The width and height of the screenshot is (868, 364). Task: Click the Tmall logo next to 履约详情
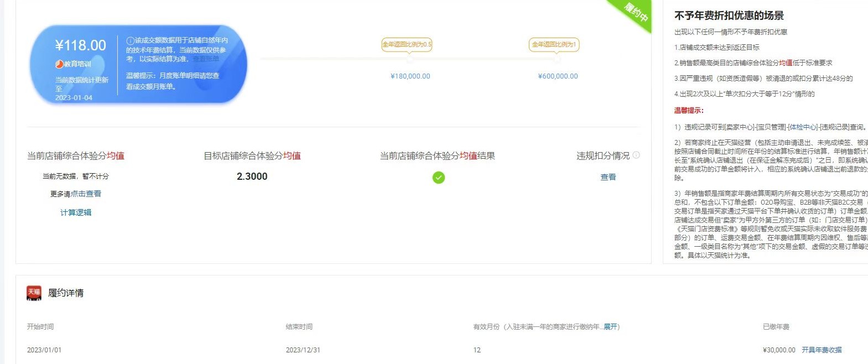[x=34, y=293]
